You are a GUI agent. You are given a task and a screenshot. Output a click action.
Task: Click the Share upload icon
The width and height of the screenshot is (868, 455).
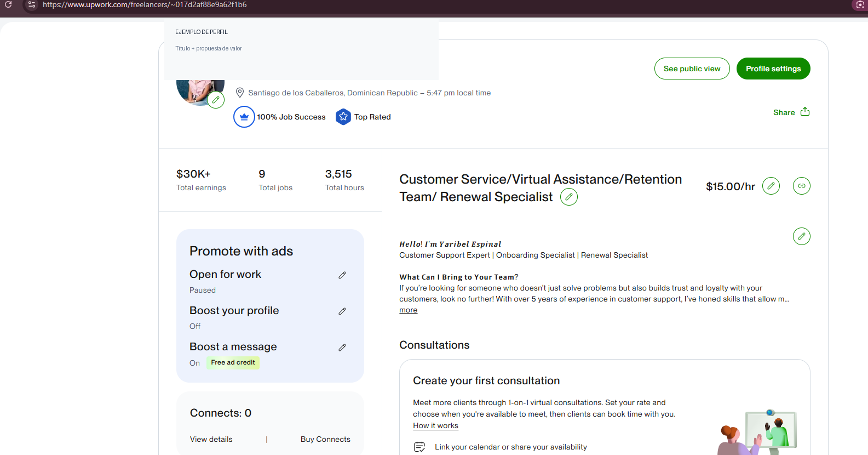805,112
